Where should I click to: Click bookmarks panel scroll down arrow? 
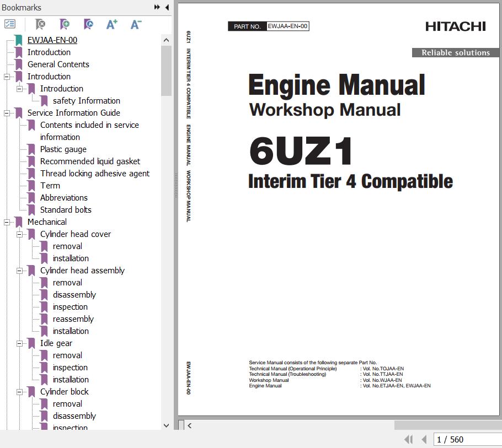coord(166,425)
